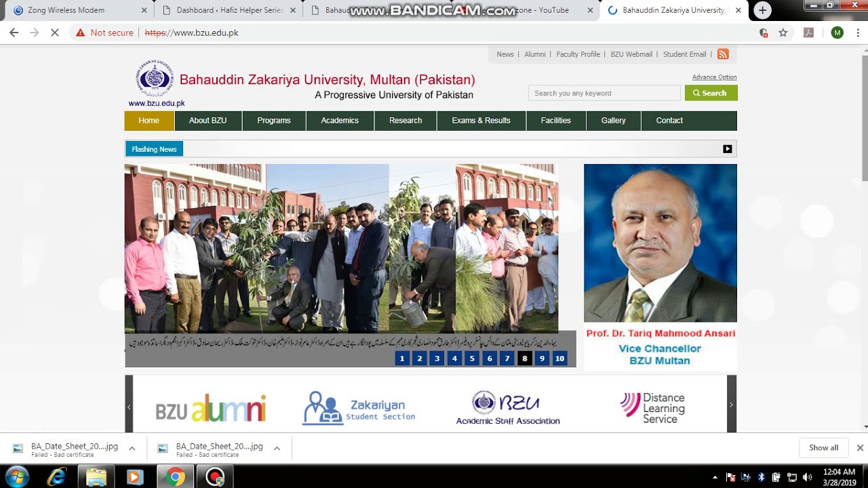Go to slide 5 in slideshow
Image resolution: width=868 pixels, height=488 pixels.
click(x=473, y=359)
